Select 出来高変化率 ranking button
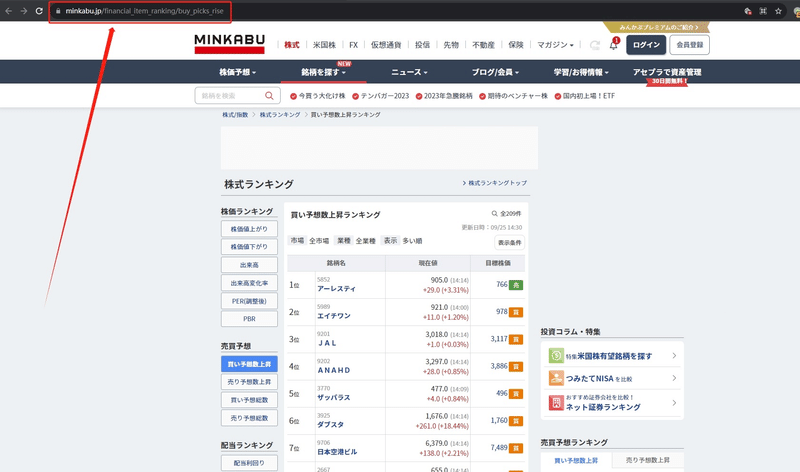Viewport: 800px width, 472px height. (249, 283)
